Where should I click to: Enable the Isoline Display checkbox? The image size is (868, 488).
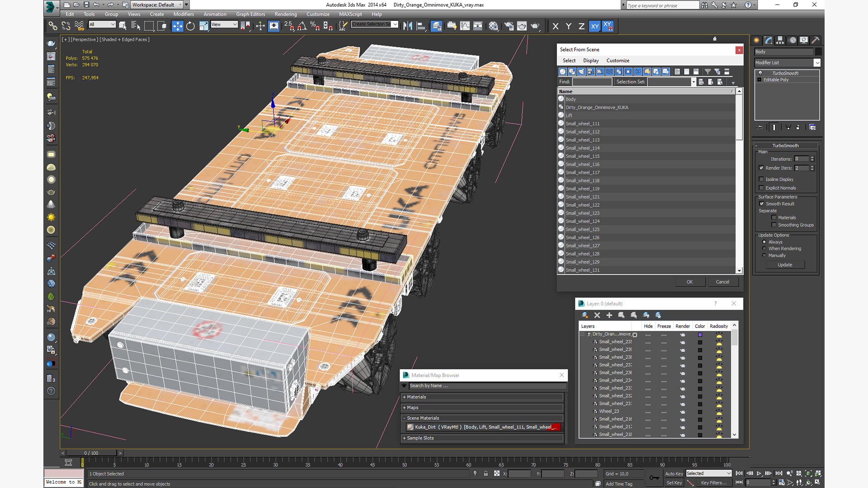pyautogui.click(x=761, y=179)
